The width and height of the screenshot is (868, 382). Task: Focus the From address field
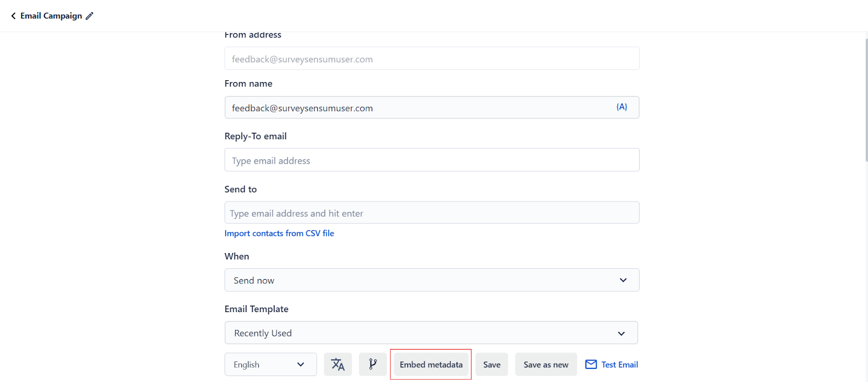pyautogui.click(x=432, y=59)
